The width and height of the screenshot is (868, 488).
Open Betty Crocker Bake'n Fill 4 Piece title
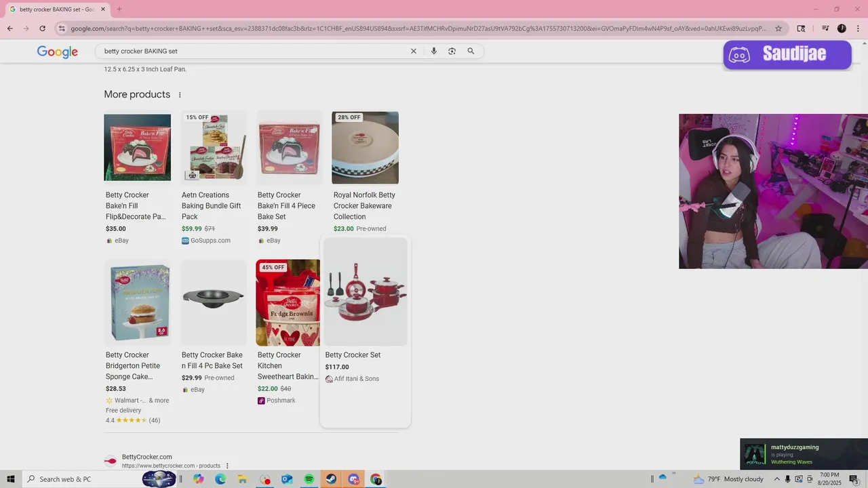[287, 206]
